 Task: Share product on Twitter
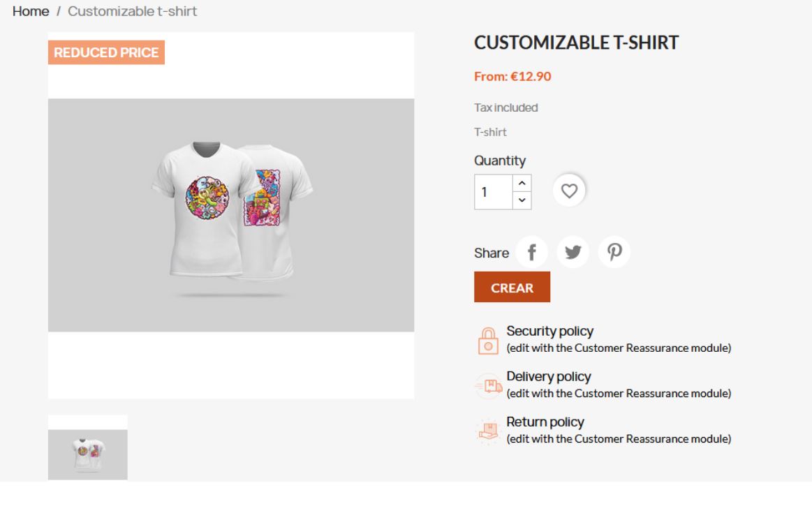tap(573, 252)
